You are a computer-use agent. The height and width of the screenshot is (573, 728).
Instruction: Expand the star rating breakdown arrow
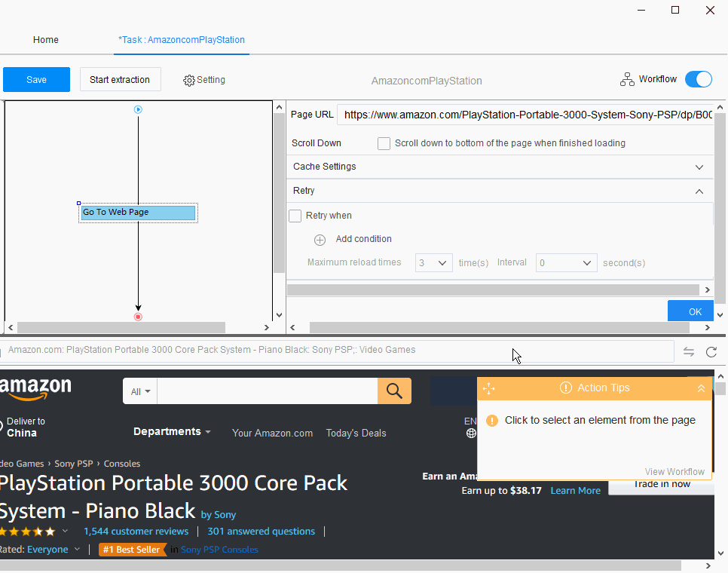click(x=65, y=531)
